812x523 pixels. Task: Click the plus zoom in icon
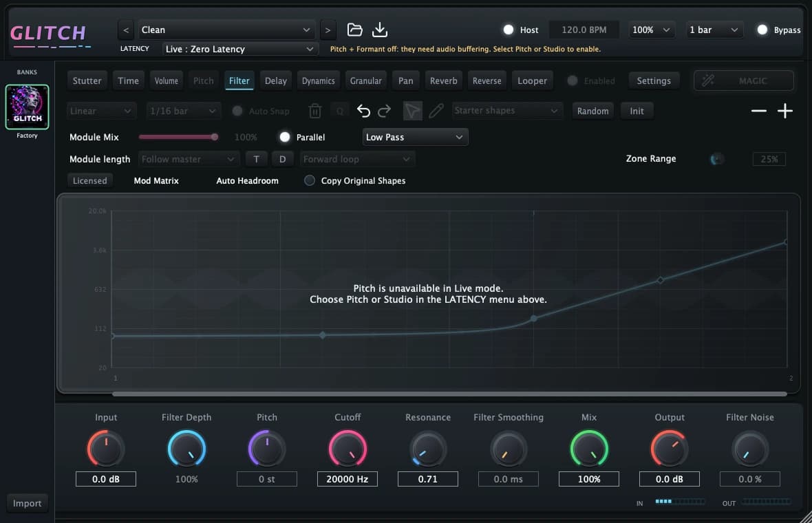coord(785,111)
